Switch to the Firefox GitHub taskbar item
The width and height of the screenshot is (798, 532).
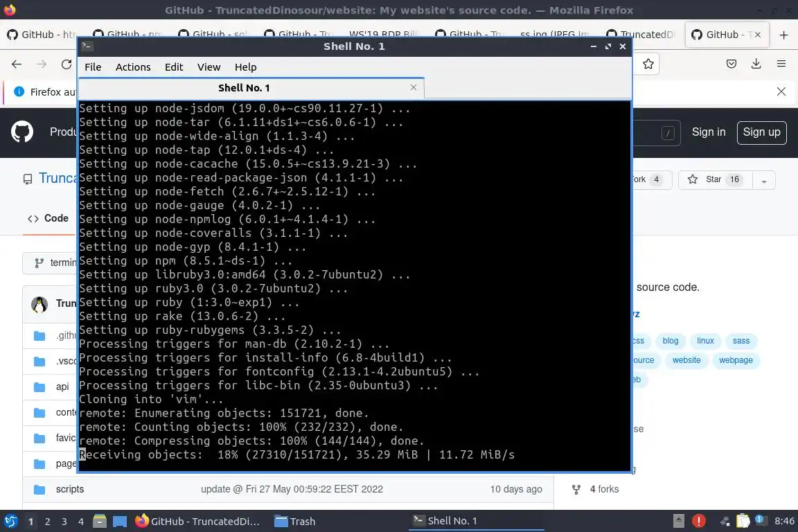point(197,522)
